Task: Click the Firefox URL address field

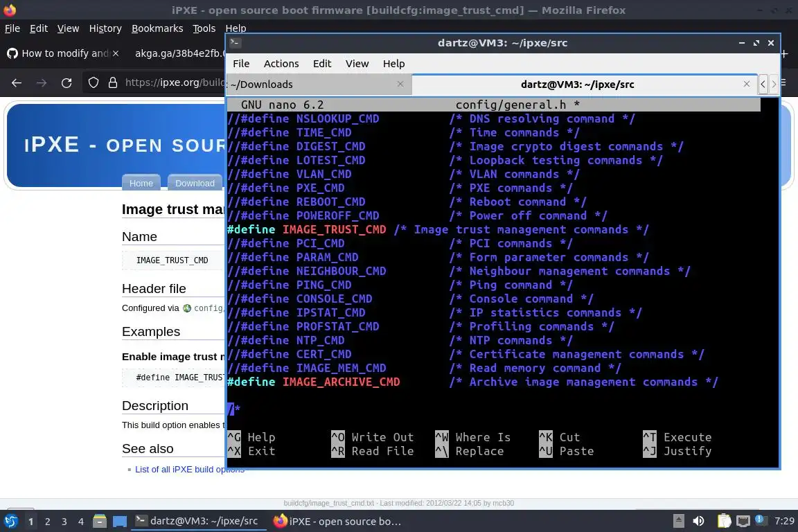Action: [175, 82]
